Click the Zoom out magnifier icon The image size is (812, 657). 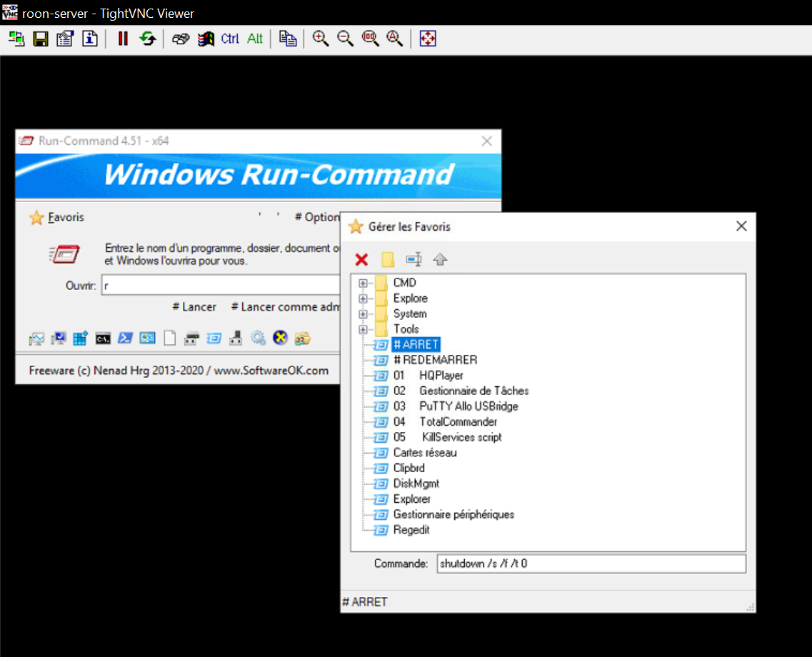coord(346,39)
